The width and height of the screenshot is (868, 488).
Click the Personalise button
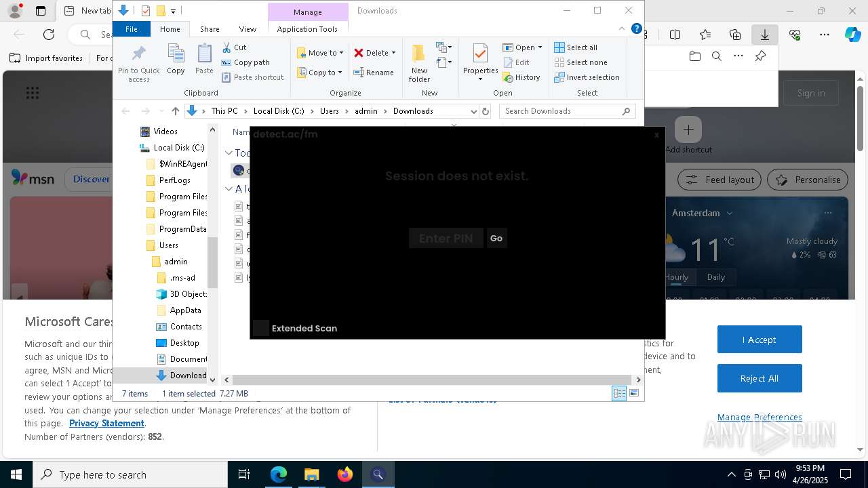808,180
